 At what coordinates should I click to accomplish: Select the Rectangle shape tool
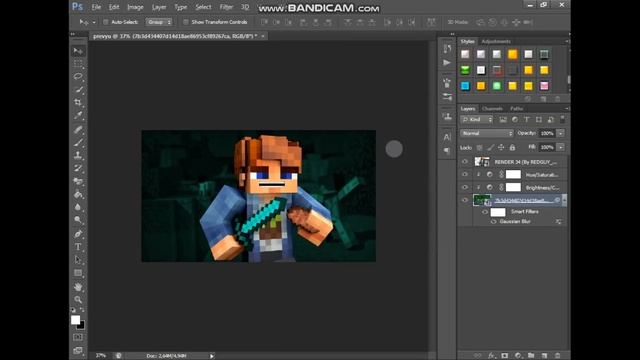coord(78,273)
